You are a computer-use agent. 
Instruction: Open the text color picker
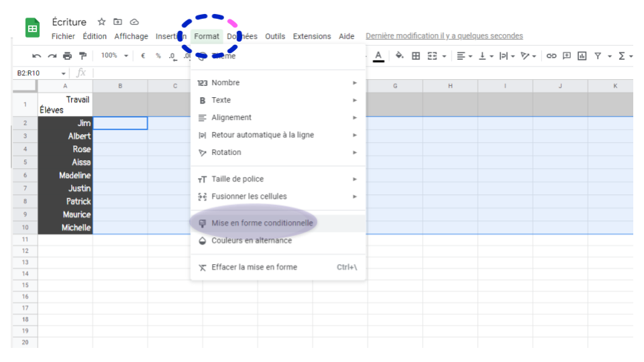tap(378, 56)
